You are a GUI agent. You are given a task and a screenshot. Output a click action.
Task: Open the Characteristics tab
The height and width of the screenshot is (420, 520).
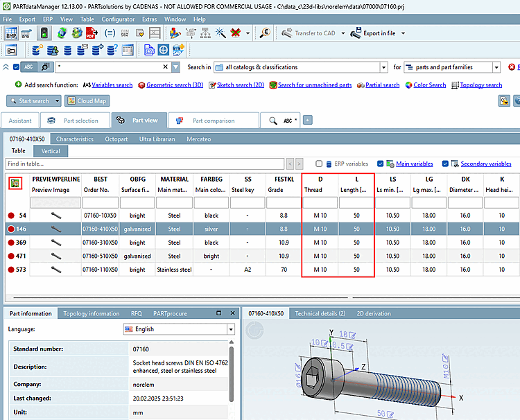75,139
